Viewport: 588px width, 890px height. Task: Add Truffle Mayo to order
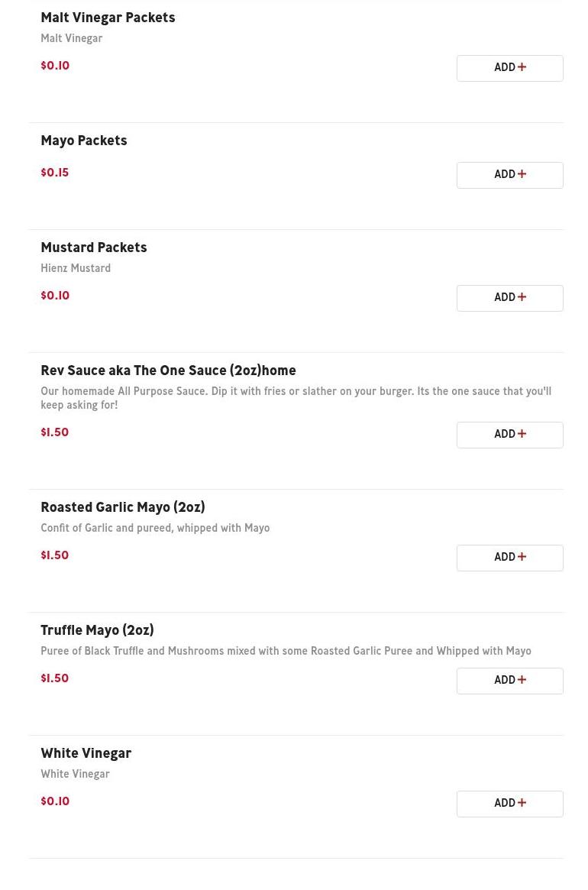pos(509,681)
